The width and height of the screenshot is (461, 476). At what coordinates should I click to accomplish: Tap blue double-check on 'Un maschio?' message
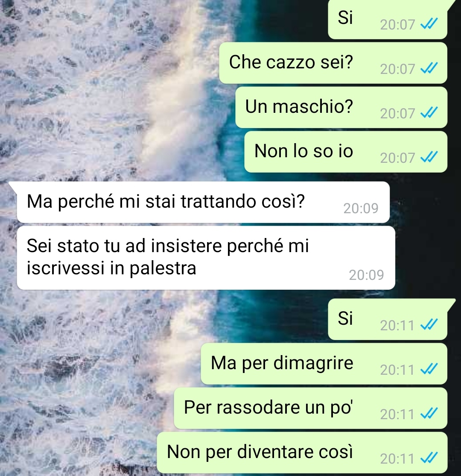point(429,113)
